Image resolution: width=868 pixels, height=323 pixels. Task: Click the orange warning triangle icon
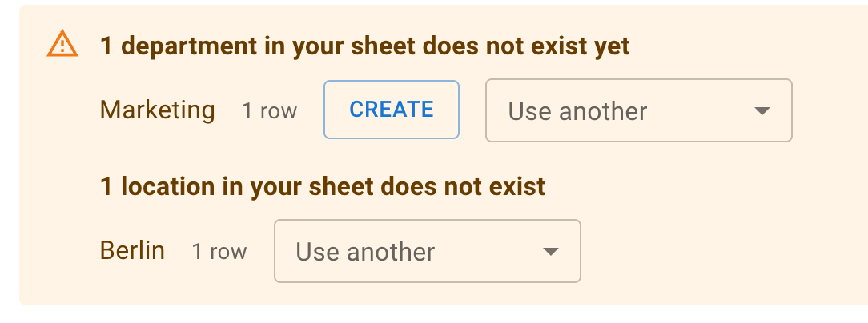[62, 44]
